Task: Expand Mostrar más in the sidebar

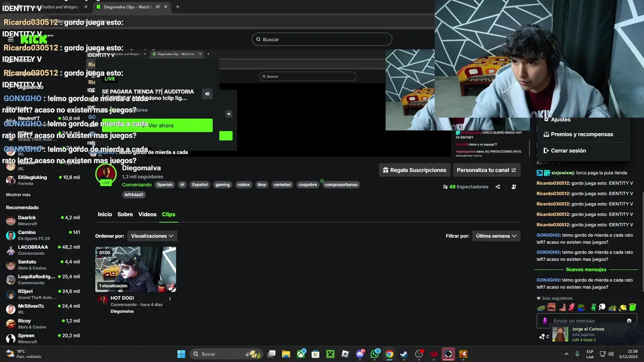Action: click(18, 195)
